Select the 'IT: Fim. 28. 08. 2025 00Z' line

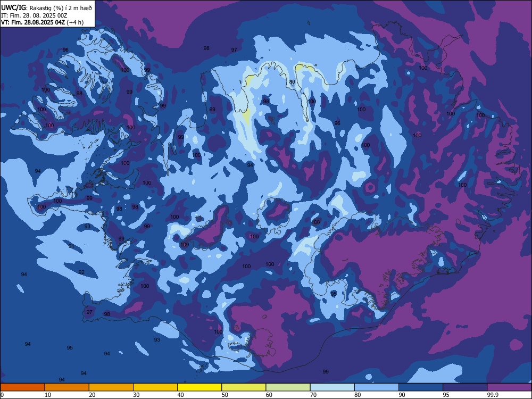point(34,15)
